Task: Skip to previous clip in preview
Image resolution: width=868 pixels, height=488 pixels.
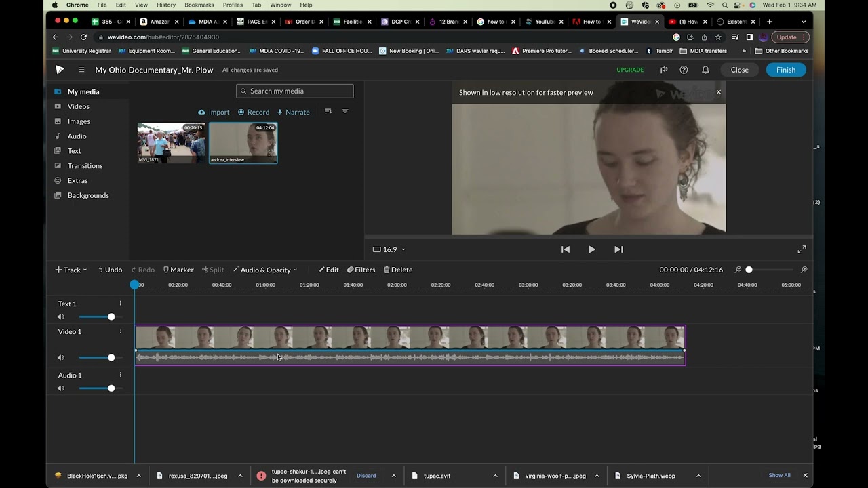Action: [566, 249]
